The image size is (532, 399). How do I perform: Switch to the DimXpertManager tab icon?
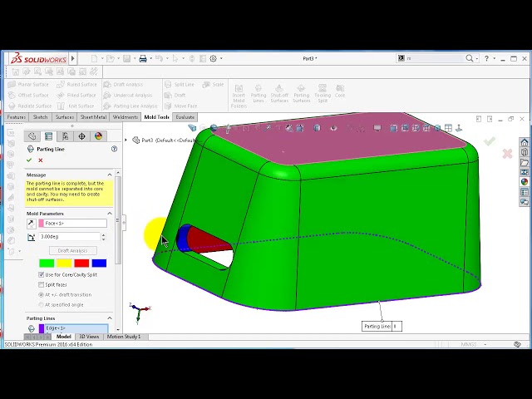[81, 136]
